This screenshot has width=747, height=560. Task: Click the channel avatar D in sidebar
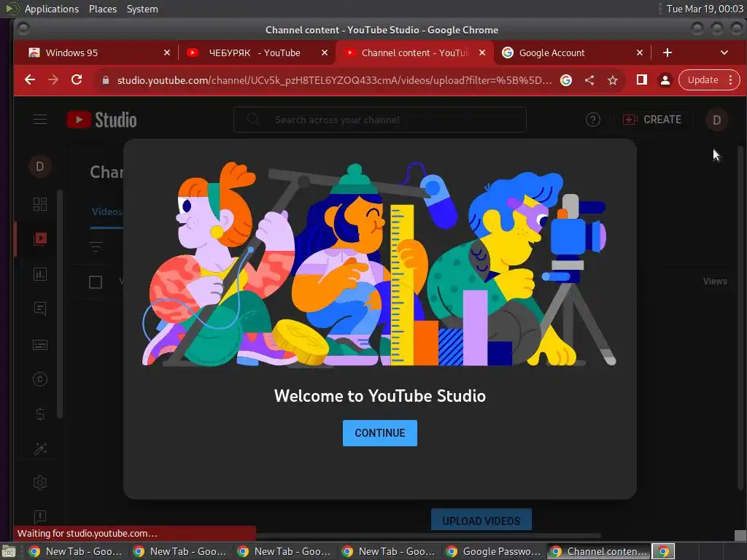pyautogui.click(x=40, y=166)
